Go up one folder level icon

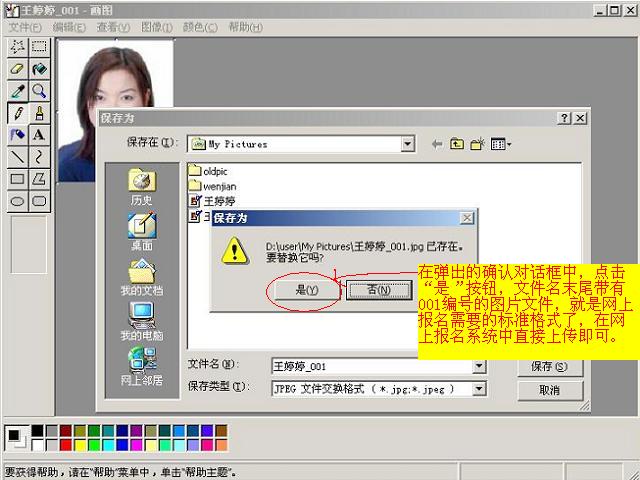457,144
